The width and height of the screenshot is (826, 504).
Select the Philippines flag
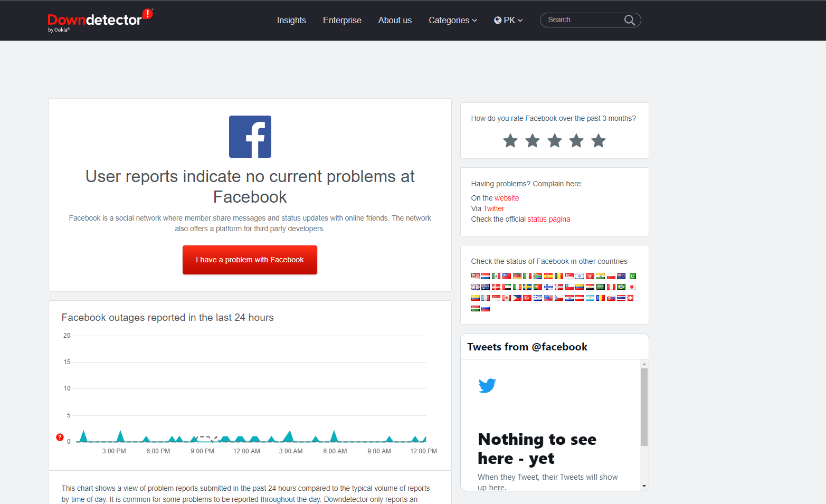coord(517,298)
